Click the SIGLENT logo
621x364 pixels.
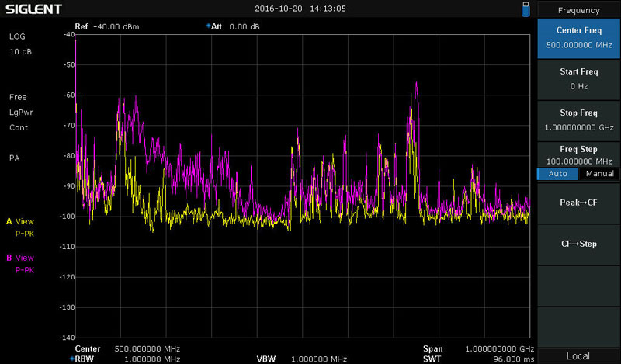33,9
